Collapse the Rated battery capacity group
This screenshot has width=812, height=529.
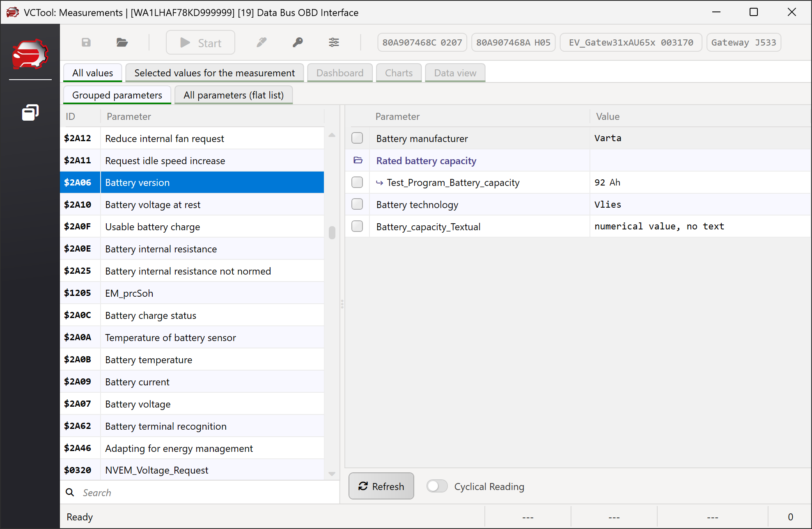tap(358, 160)
